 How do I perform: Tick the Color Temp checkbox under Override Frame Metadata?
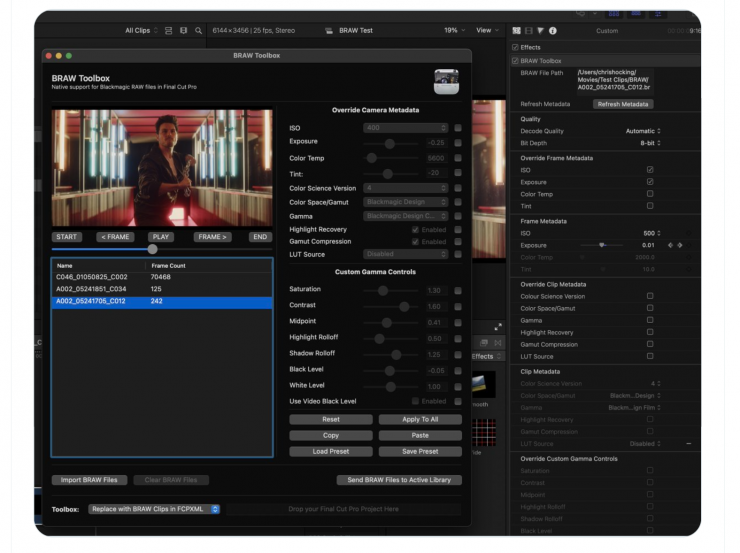[x=650, y=194]
